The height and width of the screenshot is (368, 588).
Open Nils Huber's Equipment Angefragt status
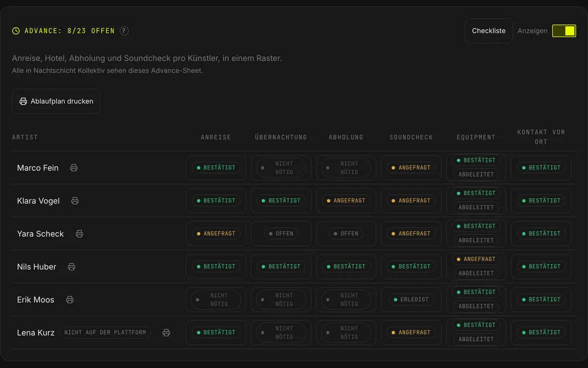tap(476, 259)
